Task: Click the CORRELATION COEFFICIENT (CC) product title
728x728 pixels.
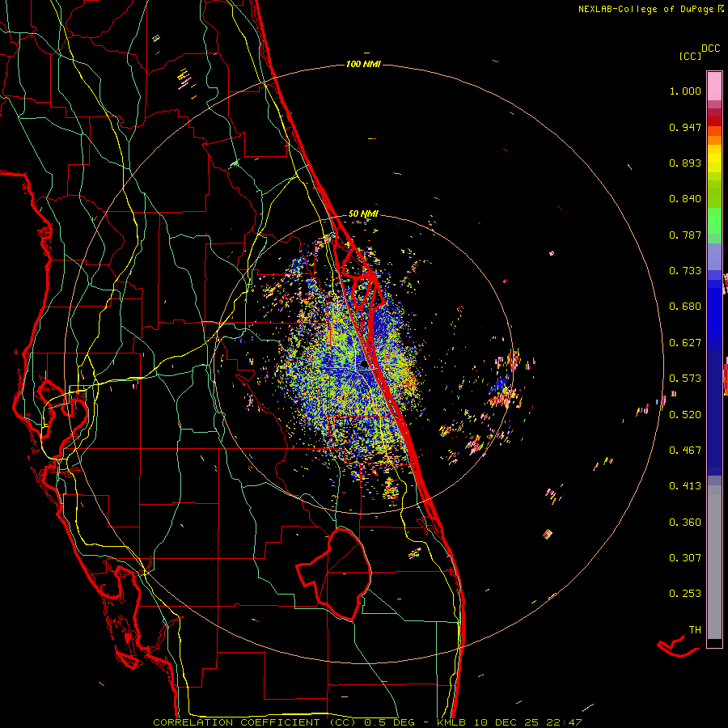Action: pos(255,722)
